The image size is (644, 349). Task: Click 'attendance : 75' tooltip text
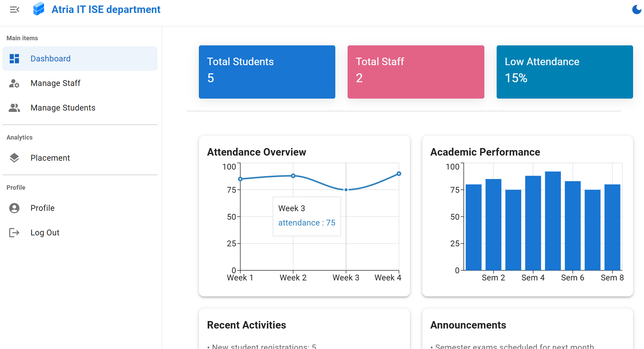click(307, 223)
